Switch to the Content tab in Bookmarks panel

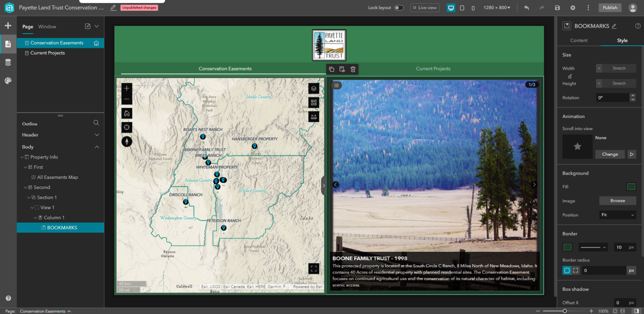pos(579,40)
